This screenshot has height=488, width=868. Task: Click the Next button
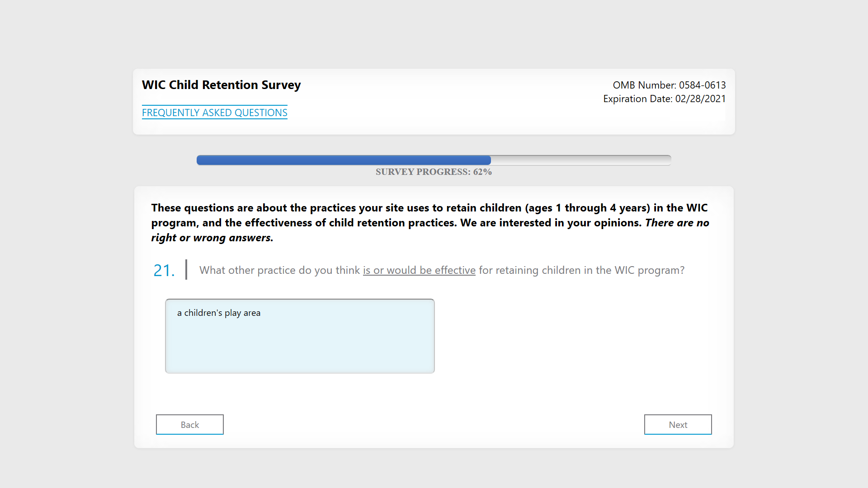[677, 424]
